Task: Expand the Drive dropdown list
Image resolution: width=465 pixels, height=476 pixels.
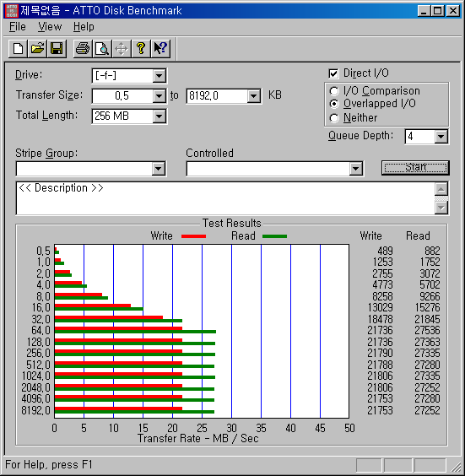Action: click(x=160, y=76)
